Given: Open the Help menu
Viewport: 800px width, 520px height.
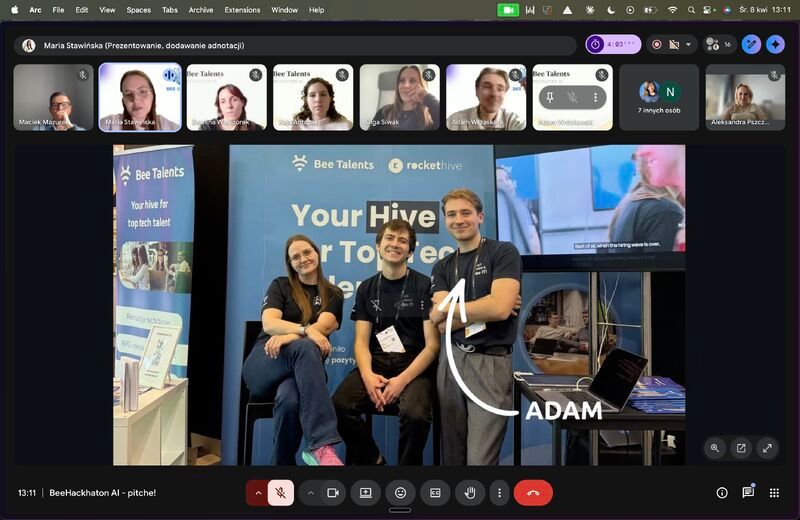Looking at the screenshot, I should click(316, 10).
